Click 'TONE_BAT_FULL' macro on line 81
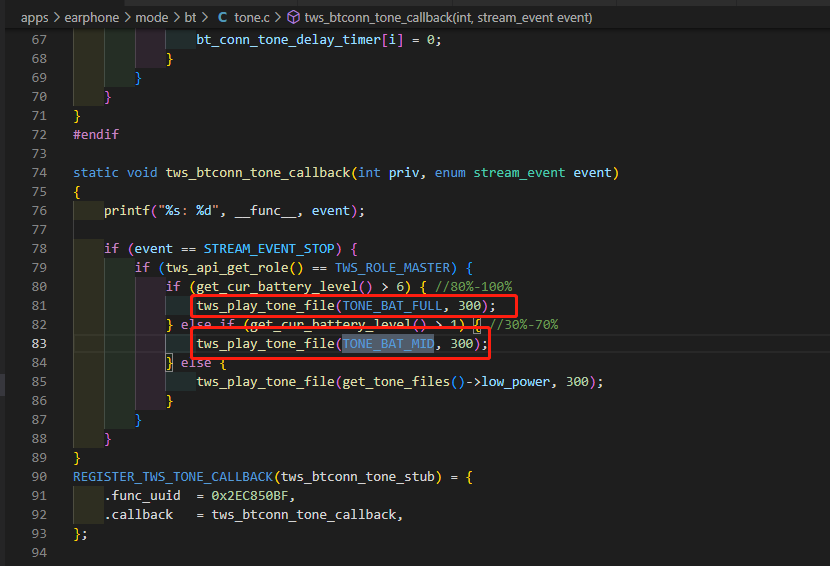The image size is (830, 566). pyautogui.click(x=392, y=306)
